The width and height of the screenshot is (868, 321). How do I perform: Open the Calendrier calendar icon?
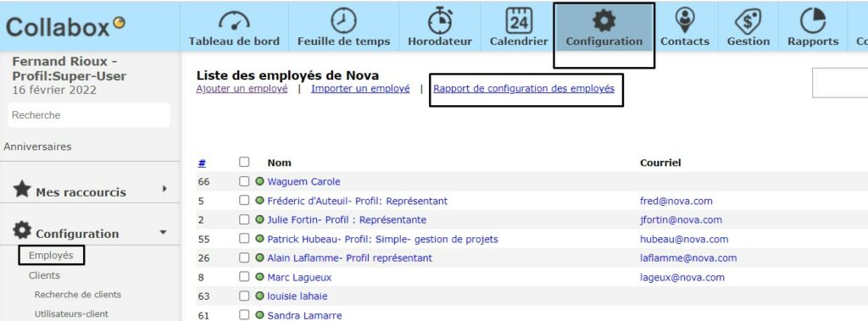pos(519,20)
